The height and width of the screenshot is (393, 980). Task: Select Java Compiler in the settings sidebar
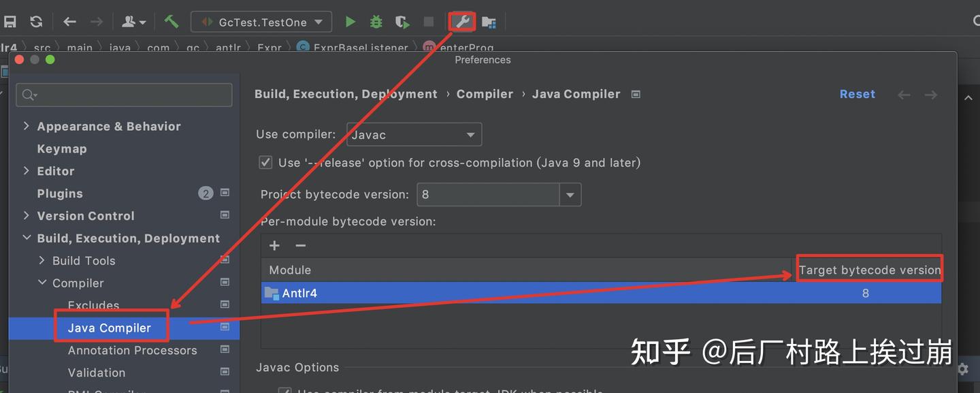click(111, 328)
